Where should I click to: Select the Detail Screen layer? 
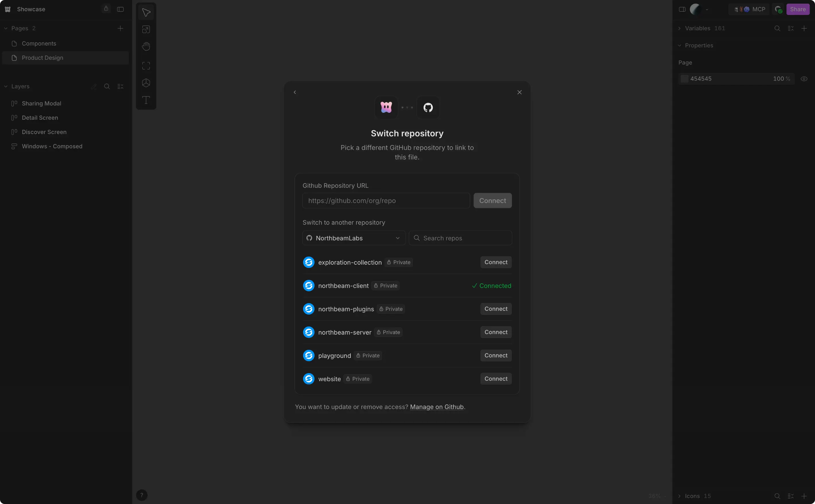65,118
